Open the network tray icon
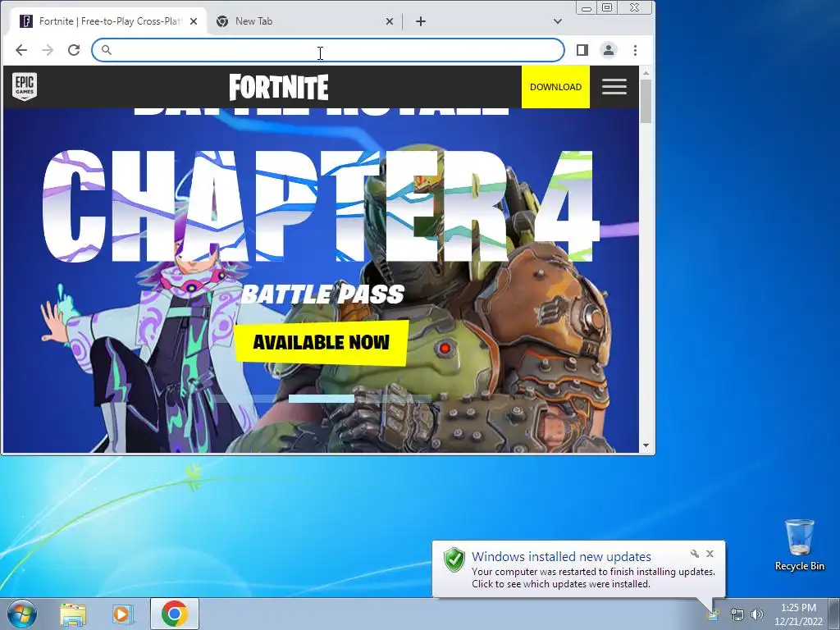The image size is (840, 630). (737, 614)
